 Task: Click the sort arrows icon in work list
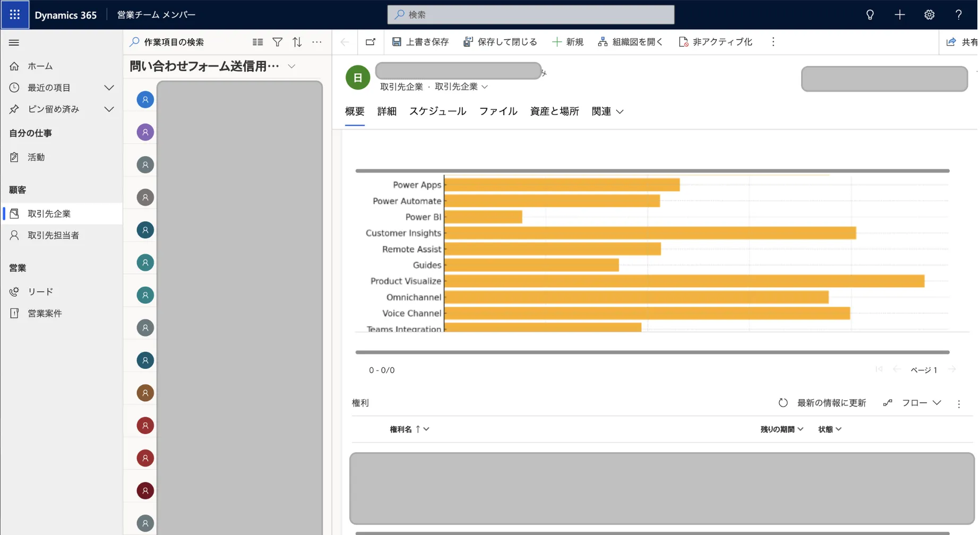297,42
